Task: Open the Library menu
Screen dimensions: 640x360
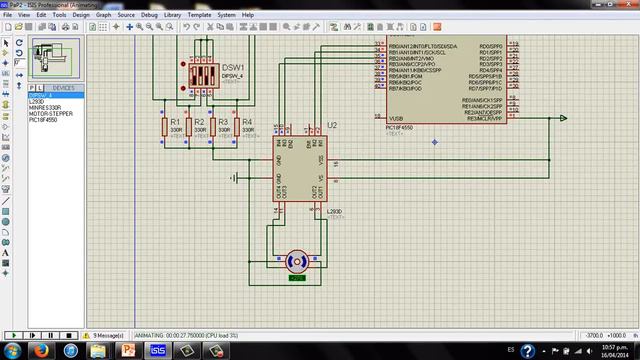Action: click(x=172, y=15)
